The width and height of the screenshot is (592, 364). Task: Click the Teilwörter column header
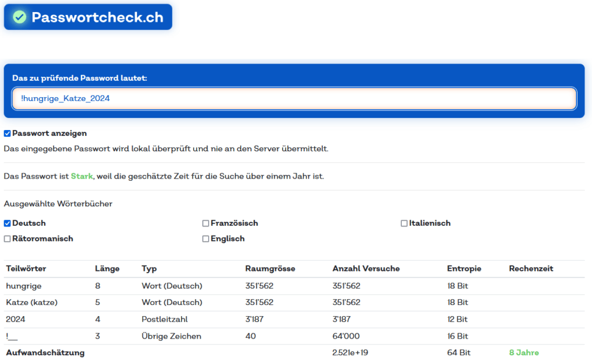click(26, 269)
